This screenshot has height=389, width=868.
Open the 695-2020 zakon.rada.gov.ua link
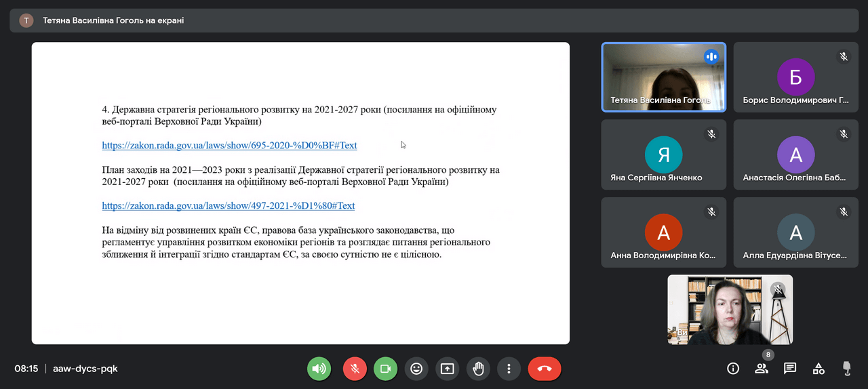point(229,146)
